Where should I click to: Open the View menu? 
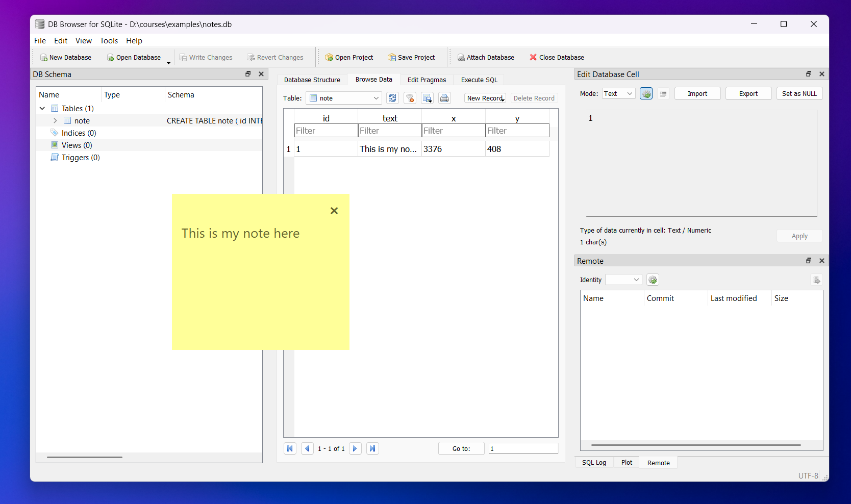coord(84,41)
